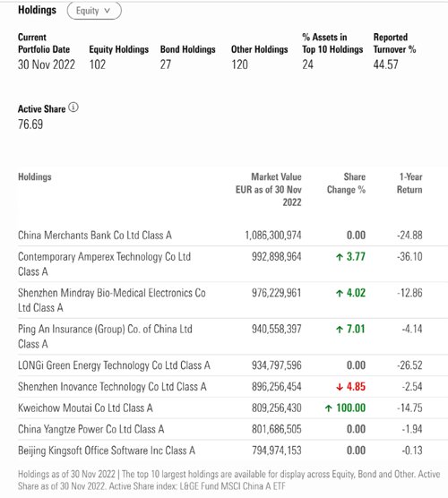The width and height of the screenshot is (448, 498).
Task: Select market value 896,256,454
Action: pyautogui.click(x=277, y=387)
